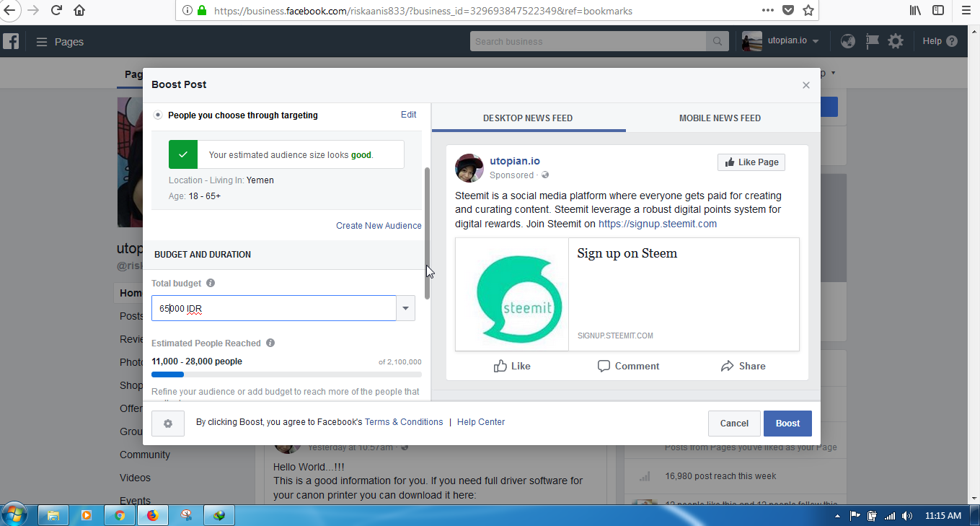Open the Firefox hamburger menu
Viewport: 980px width, 526px height.
tap(966, 10)
